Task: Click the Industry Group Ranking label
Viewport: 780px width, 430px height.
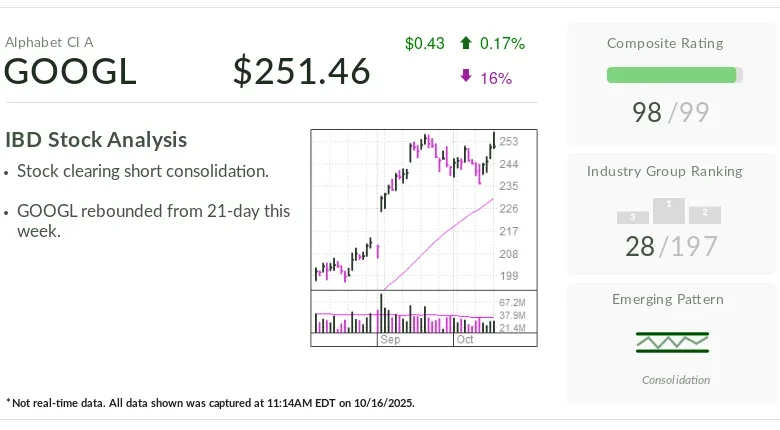Action: click(x=664, y=171)
